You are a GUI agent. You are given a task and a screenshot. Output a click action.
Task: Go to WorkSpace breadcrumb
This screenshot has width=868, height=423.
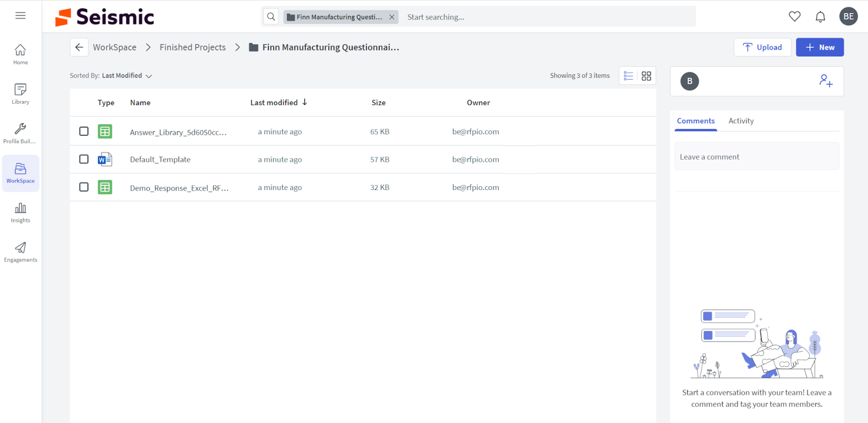tap(114, 47)
